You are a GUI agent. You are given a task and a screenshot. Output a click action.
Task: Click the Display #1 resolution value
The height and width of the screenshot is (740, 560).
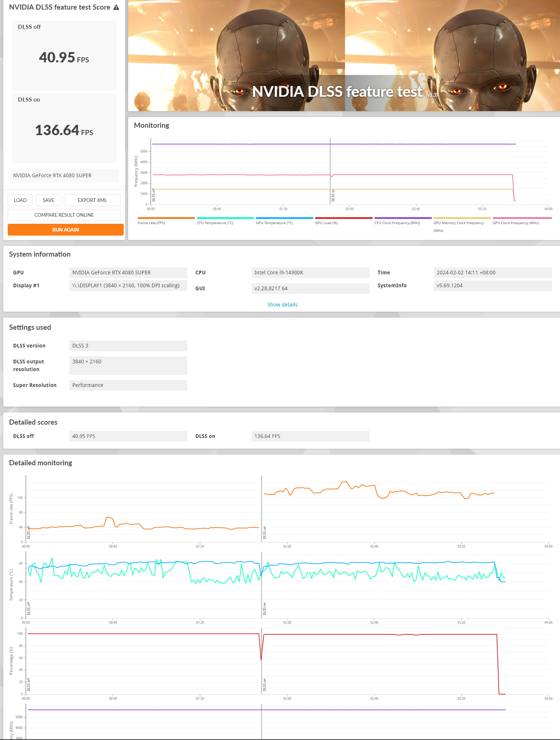(x=128, y=285)
